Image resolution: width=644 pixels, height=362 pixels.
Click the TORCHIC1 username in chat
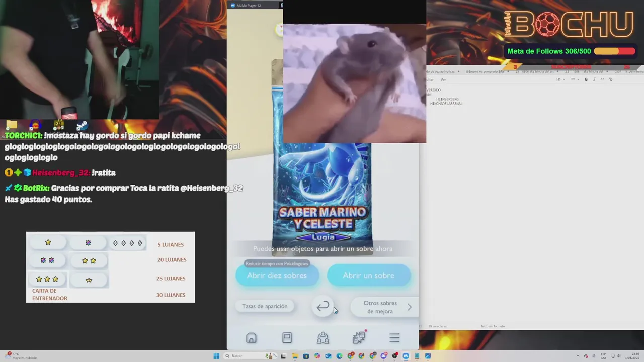click(23, 136)
